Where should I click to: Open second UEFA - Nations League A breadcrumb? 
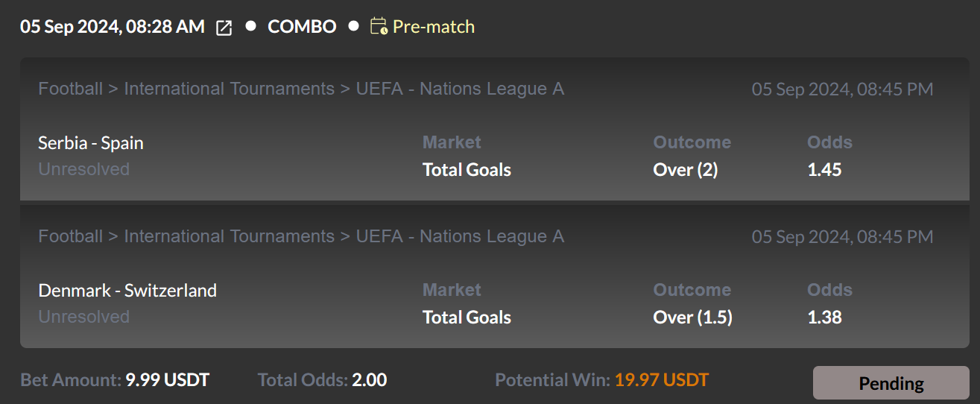[x=460, y=237]
